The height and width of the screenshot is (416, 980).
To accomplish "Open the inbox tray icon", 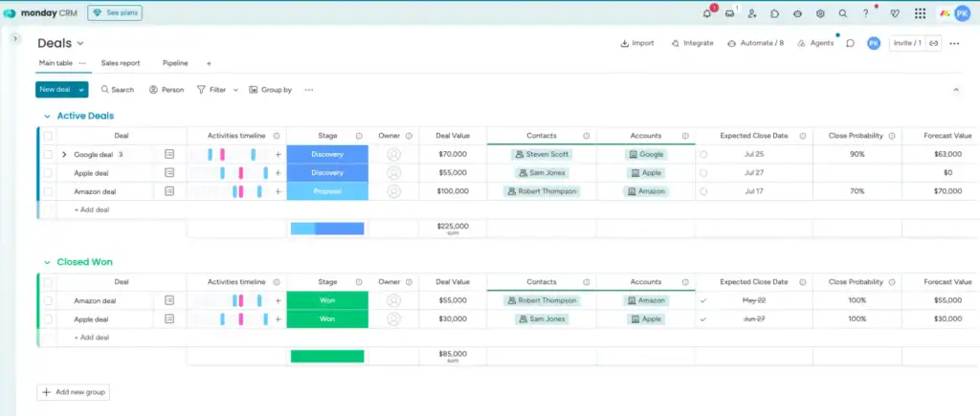I will 729,13.
